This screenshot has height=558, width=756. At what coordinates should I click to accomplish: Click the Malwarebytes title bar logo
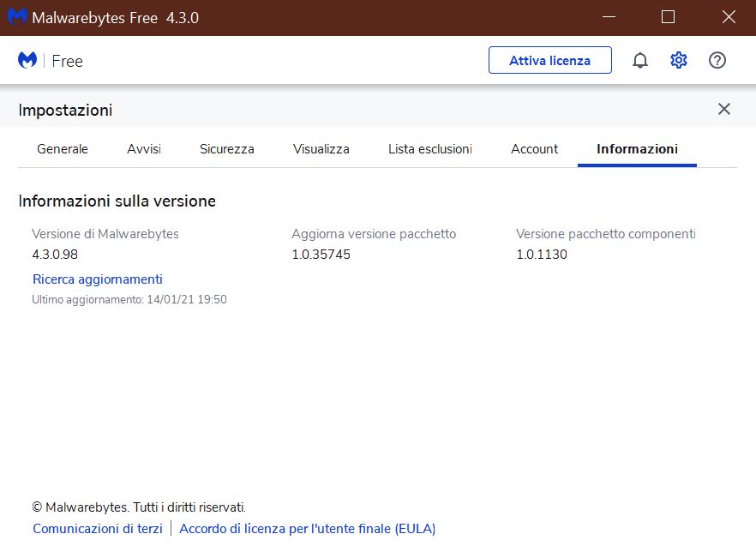pos(17,17)
